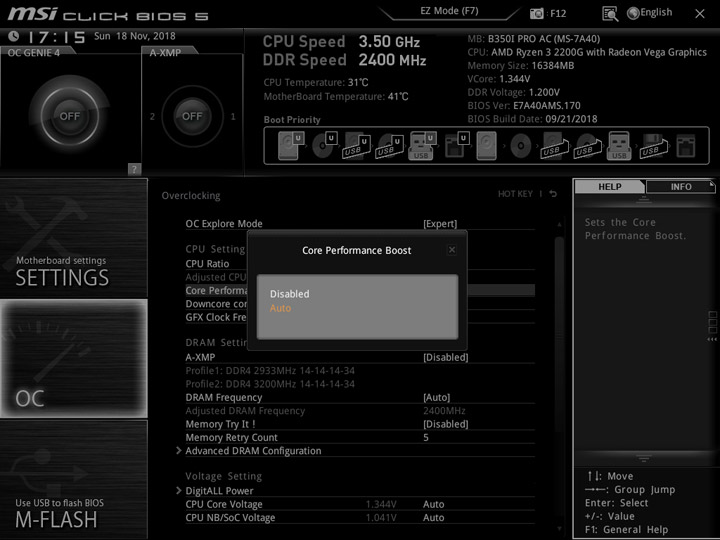This screenshot has width=720, height=540.
Task: Select the legacy USB floppy boot icon
Action: click(x=653, y=146)
